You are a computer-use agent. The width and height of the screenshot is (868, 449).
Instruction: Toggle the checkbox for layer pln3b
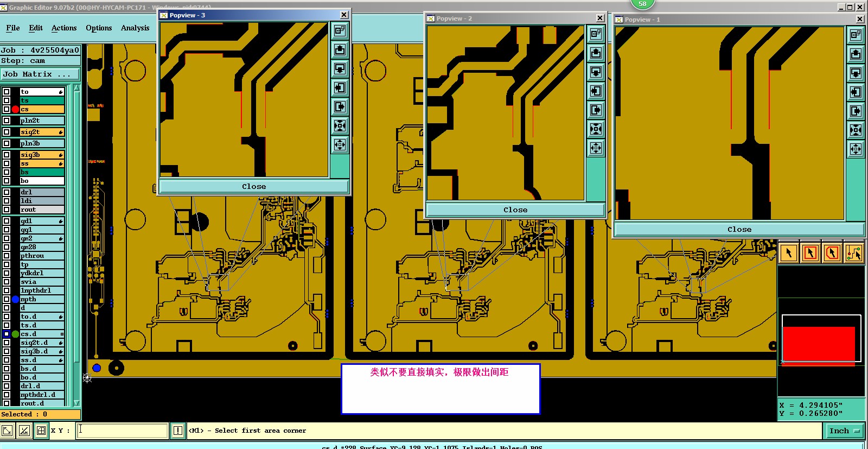(7, 143)
